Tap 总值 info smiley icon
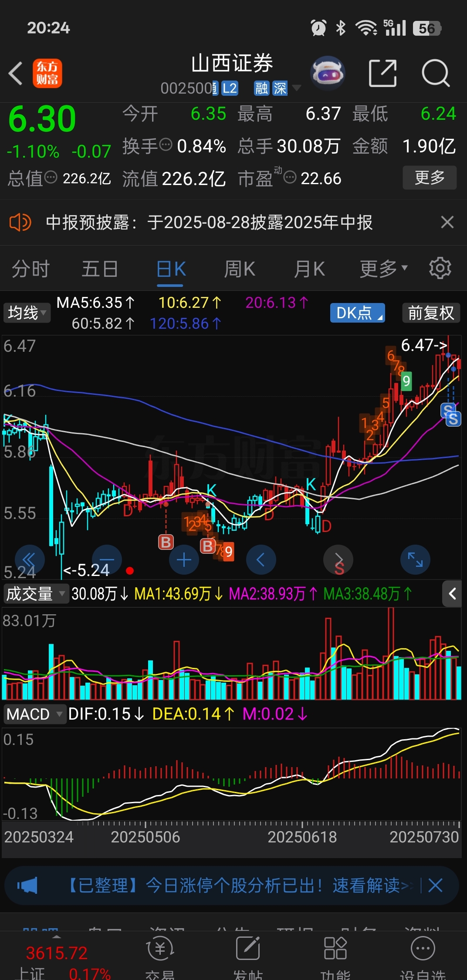The height and width of the screenshot is (980, 467). [51, 177]
